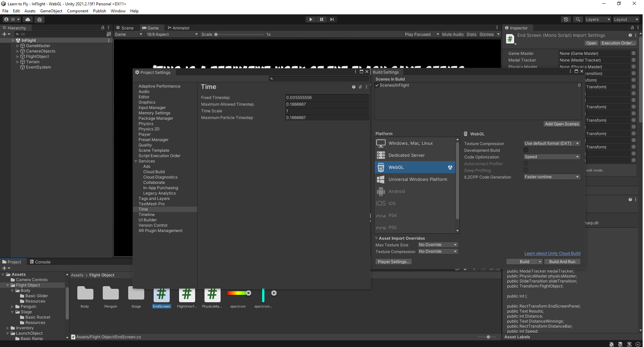Click the Hierarchy search-by-type icon
The image size is (644, 347).
coord(108,34)
